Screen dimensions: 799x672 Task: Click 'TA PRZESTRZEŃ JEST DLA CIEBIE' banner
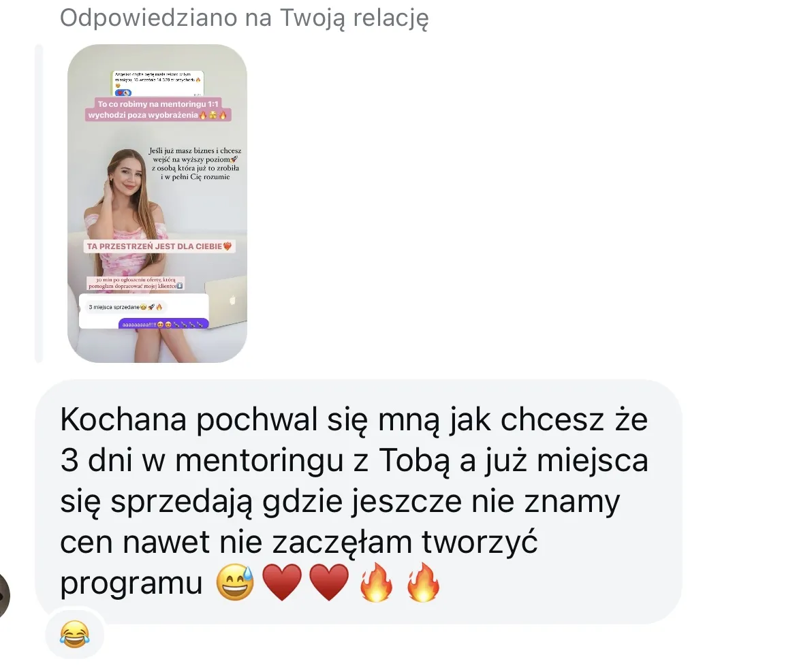(x=159, y=246)
